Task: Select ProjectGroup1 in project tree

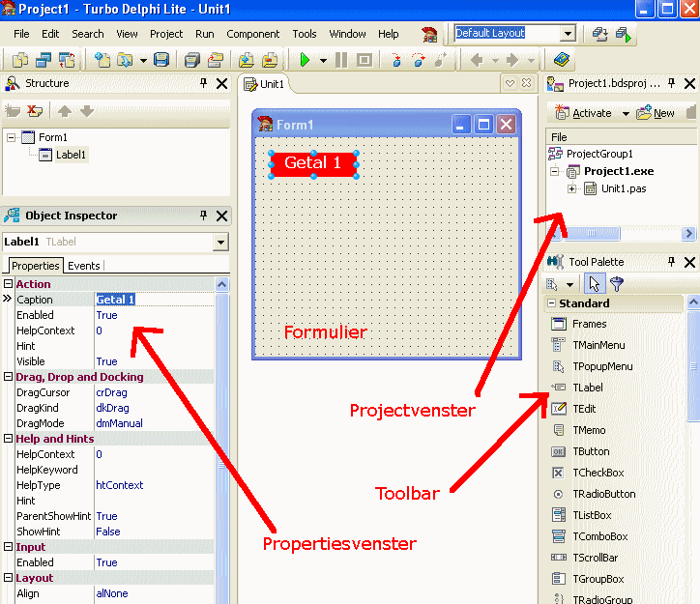Action: (599, 154)
